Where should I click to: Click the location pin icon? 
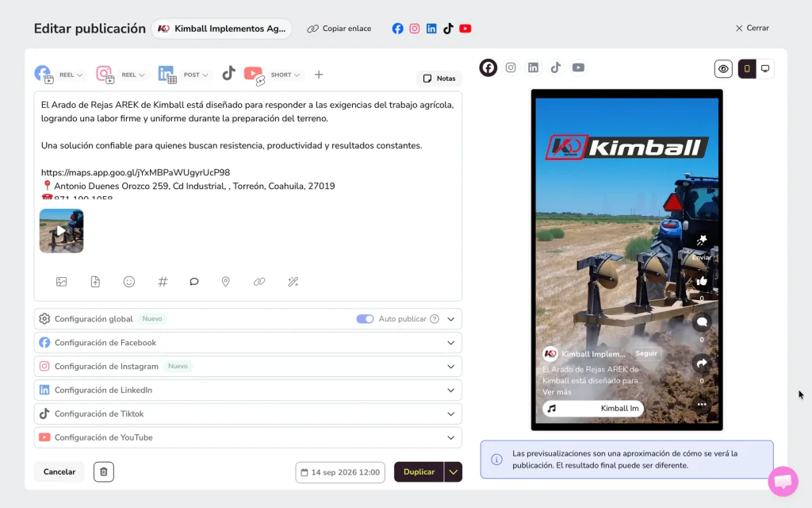(x=225, y=282)
